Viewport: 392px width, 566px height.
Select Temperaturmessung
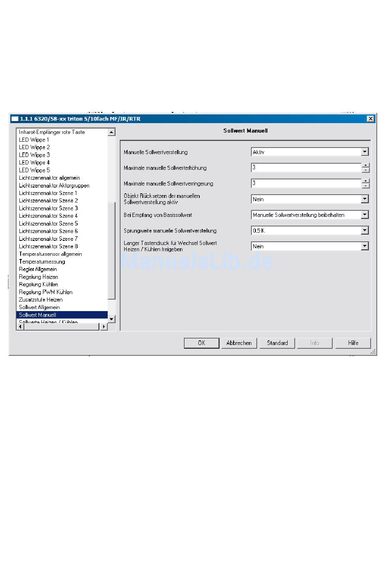click(42, 262)
